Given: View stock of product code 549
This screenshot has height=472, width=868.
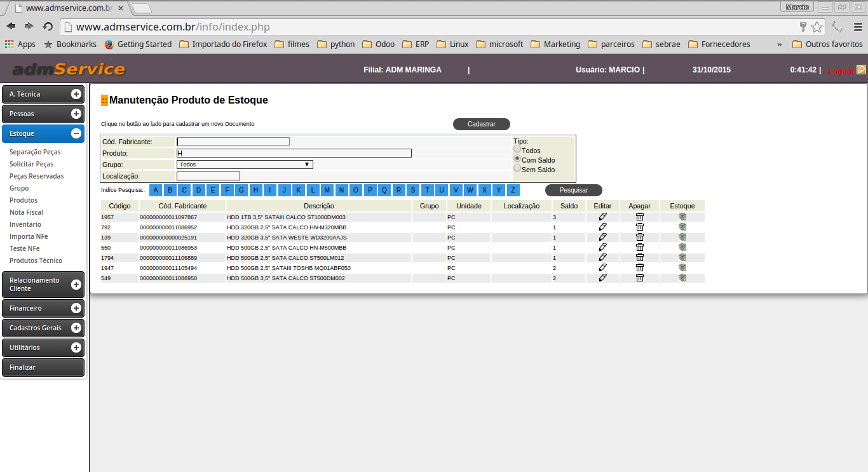Looking at the screenshot, I should coord(682,278).
